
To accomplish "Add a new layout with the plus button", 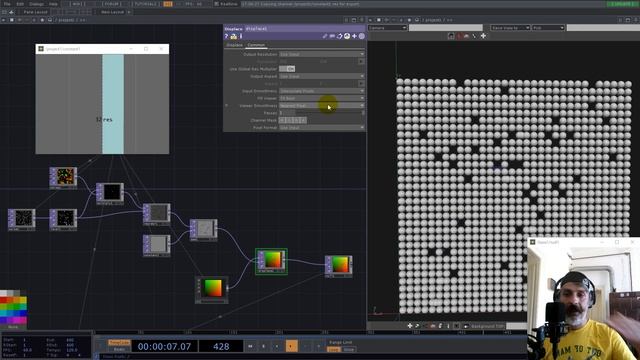I will coord(129,12).
